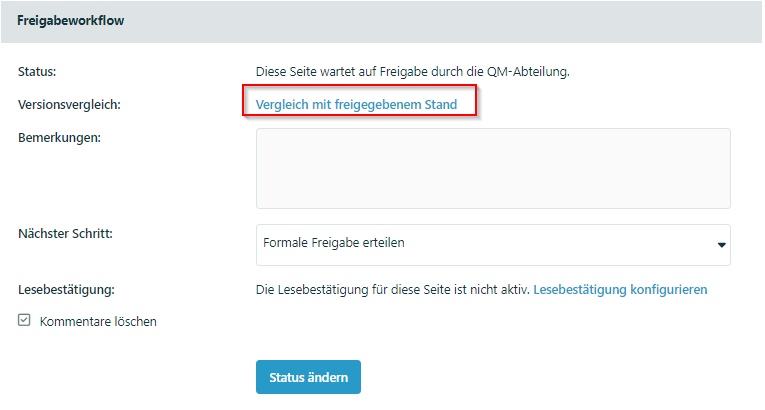The height and width of the screenshot is (410, 765).
Task: Click the Status ändern button
Action: 308,377
